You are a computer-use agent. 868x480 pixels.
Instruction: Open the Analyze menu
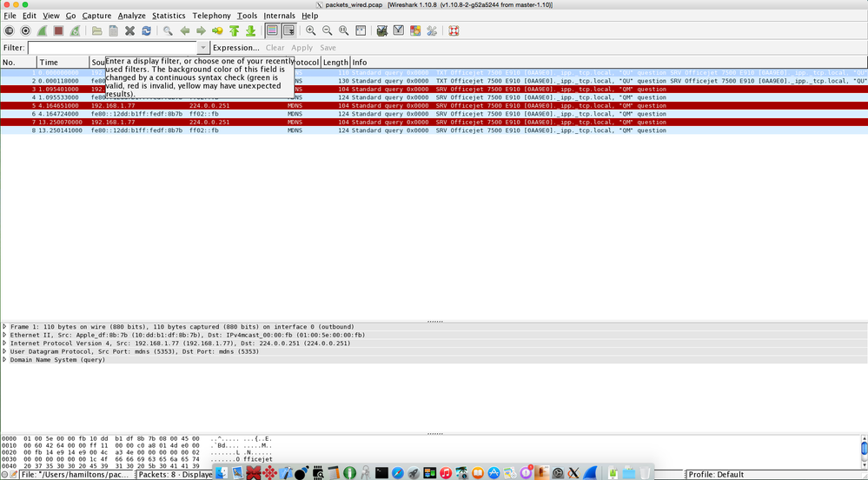click(x=132, y=16)
